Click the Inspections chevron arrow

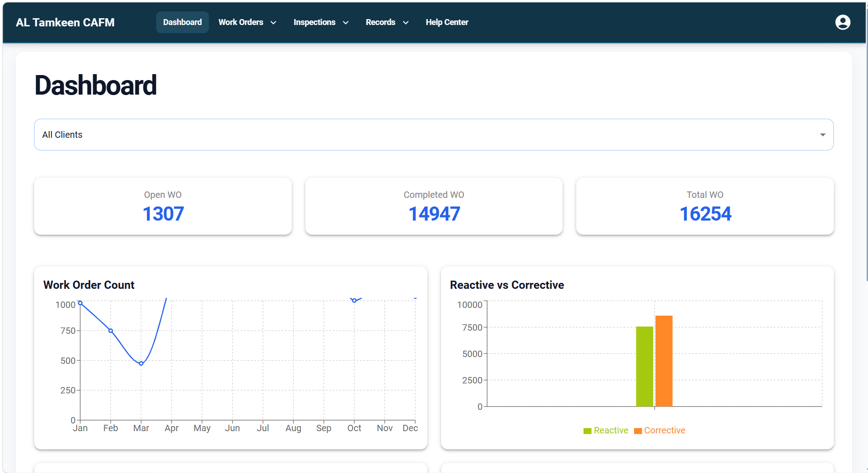pyautogui.click(x=345, y=22)
